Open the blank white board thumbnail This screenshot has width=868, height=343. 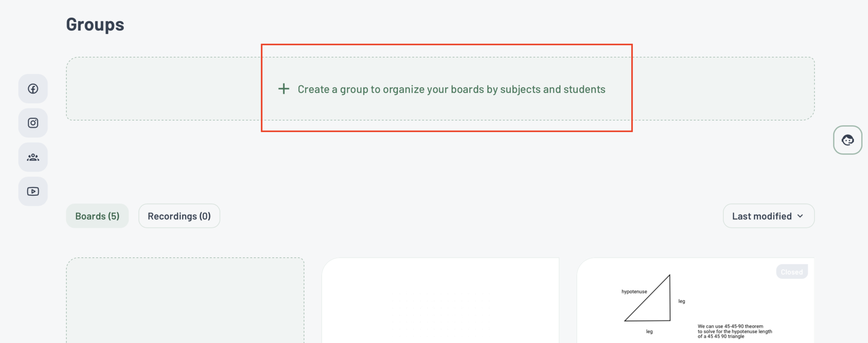click(x=440, y=300)
